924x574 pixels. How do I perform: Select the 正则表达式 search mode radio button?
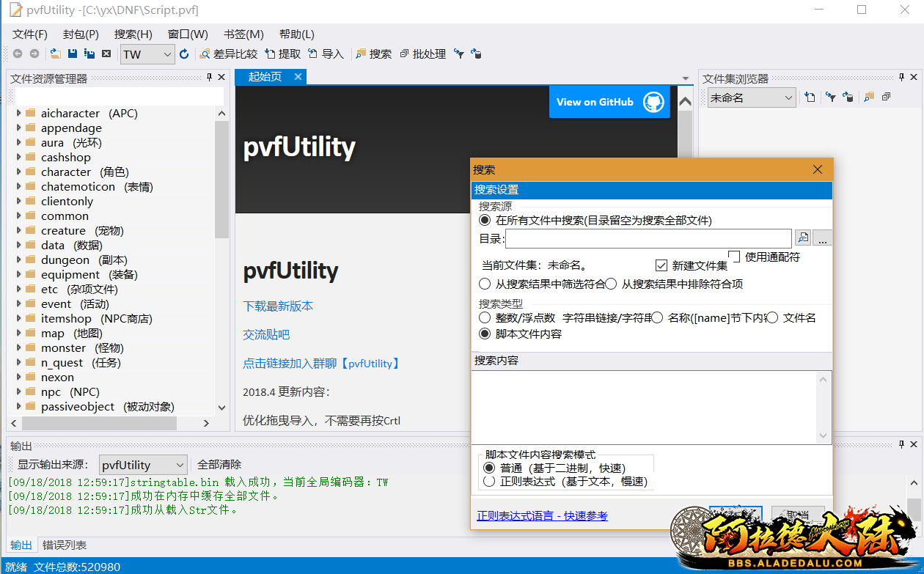click(x=488, y=482)
